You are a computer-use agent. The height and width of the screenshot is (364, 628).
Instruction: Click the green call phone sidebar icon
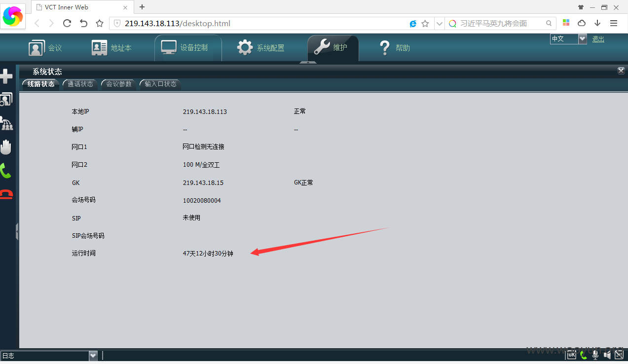(x=5, y=171)
